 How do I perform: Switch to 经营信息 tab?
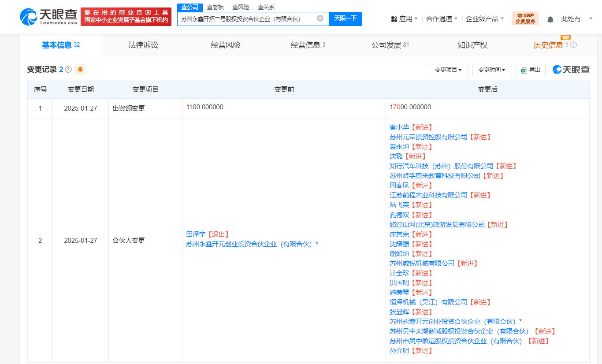tap(308, 45)
